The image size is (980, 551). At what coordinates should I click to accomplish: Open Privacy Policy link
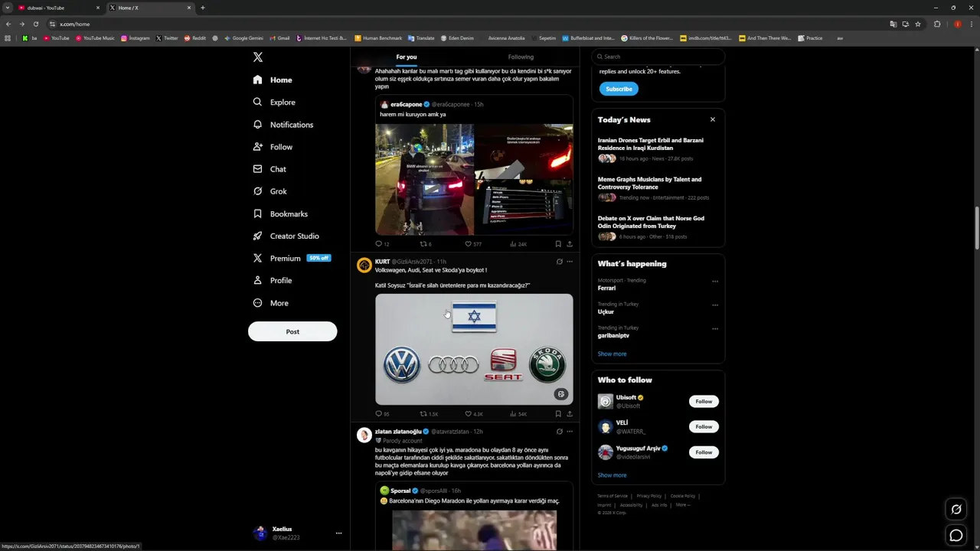(648, 496)
